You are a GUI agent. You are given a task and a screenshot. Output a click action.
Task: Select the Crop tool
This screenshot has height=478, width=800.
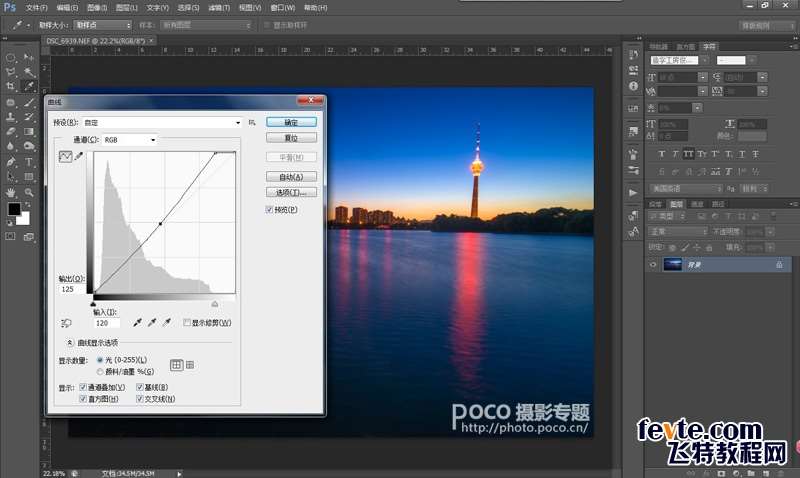click(x=11, y=87)
